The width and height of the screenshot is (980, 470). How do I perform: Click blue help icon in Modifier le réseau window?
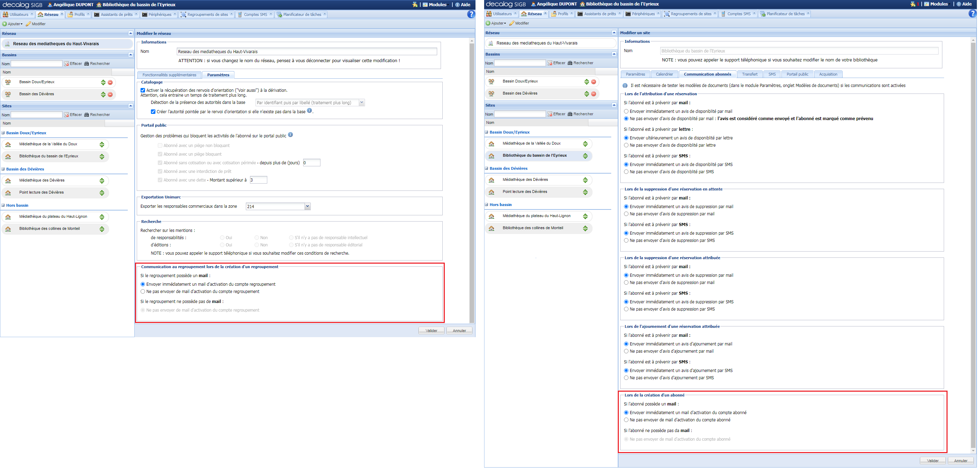[x=471, y=14]
